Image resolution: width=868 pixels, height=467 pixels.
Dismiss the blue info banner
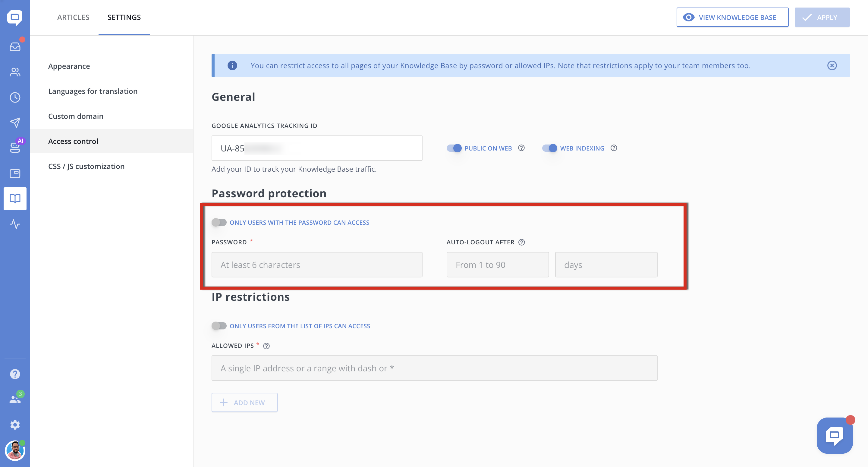(x=832, y=65)
